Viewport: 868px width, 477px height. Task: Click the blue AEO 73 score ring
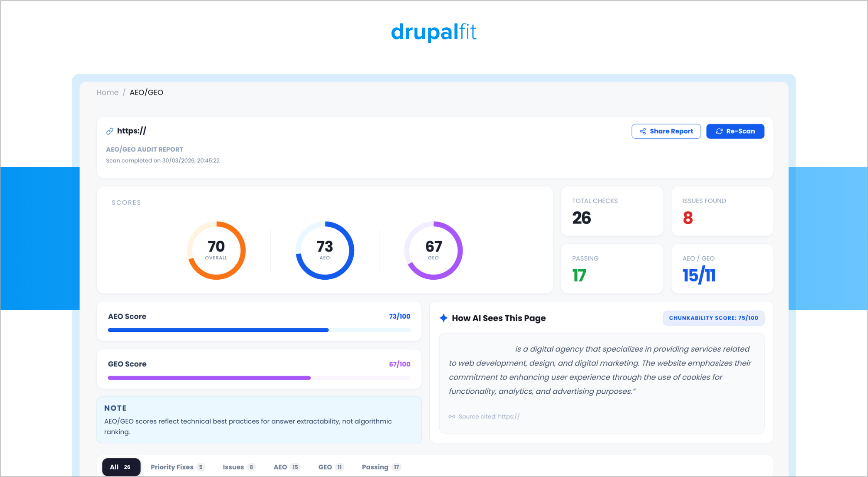pyautogui.click(x=325, y=251)
